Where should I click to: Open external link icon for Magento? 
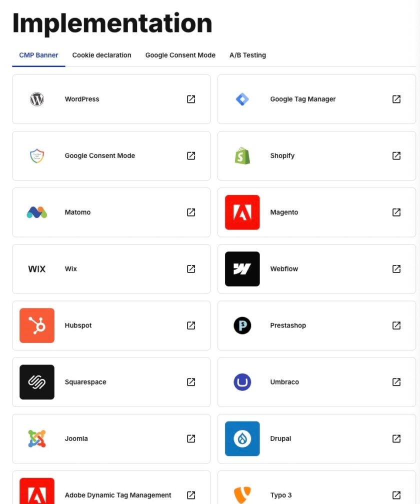click(396, 212)
